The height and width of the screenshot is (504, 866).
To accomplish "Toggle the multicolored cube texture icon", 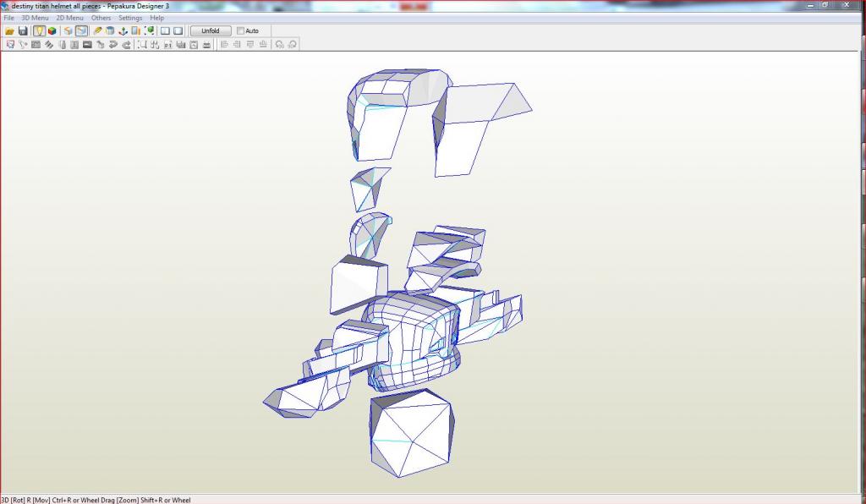I will coord(52,31).
